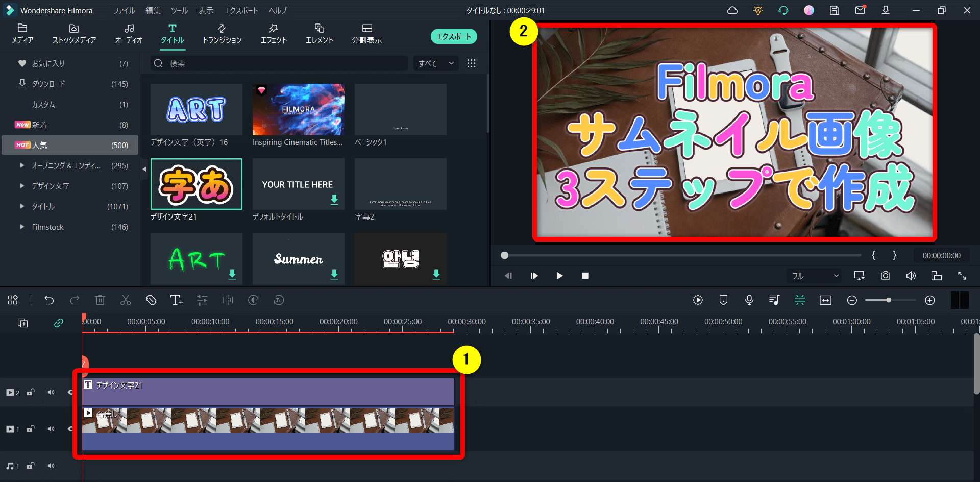Toggle lock on audio track 1
This screenshot has width=980, height=482.
click(31, 466)
